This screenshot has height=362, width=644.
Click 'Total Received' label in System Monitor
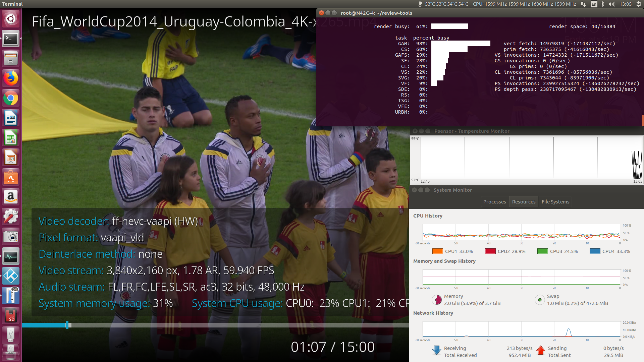[460, 355]
